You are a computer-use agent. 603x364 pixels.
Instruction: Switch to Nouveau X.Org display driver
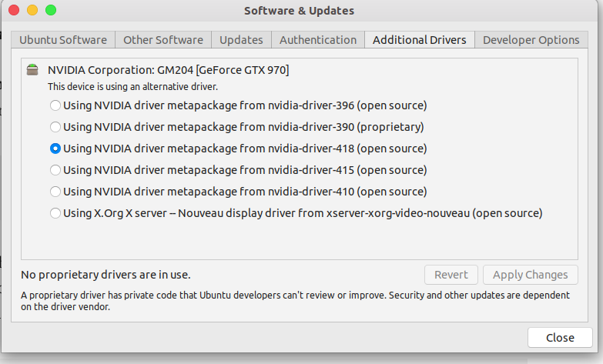55,213
